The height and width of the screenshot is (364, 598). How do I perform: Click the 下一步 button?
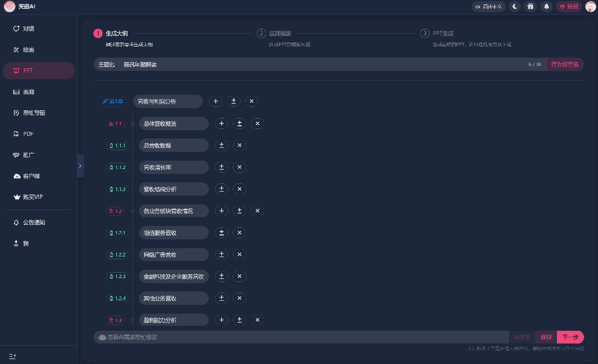click(x=570, y=337)
